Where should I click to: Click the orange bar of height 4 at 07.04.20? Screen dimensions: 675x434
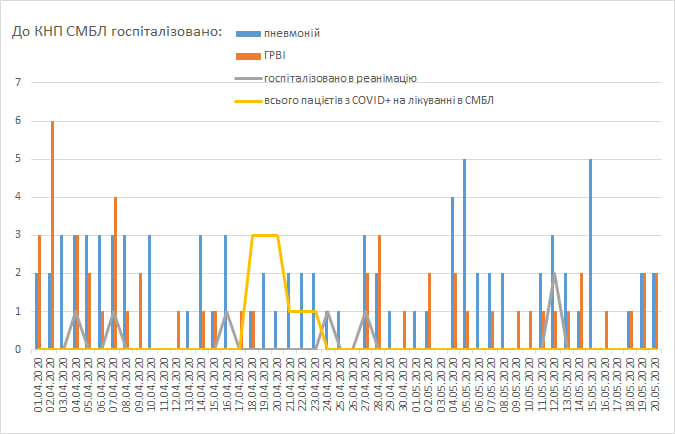pyautogui.click(x=116, y=272)
